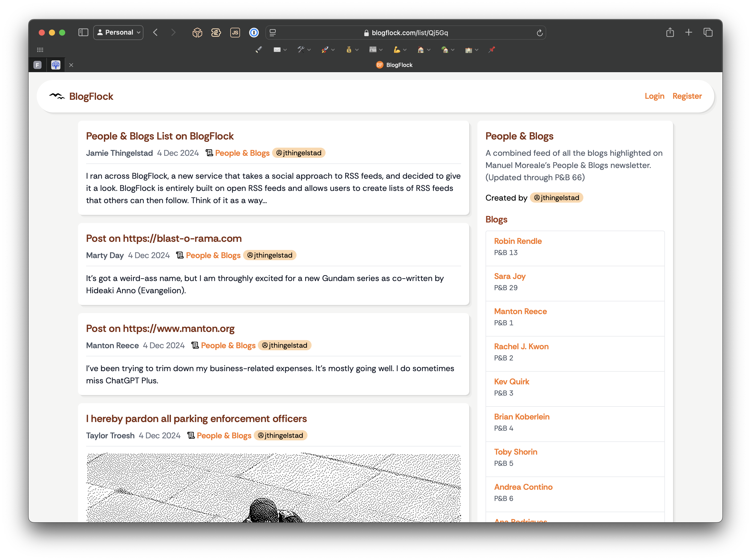Image resolution: width=751 pixels, height=560 pixels.
Task: Expand the flexed-arm bookmarks folder
Action: tap(400, 50)
